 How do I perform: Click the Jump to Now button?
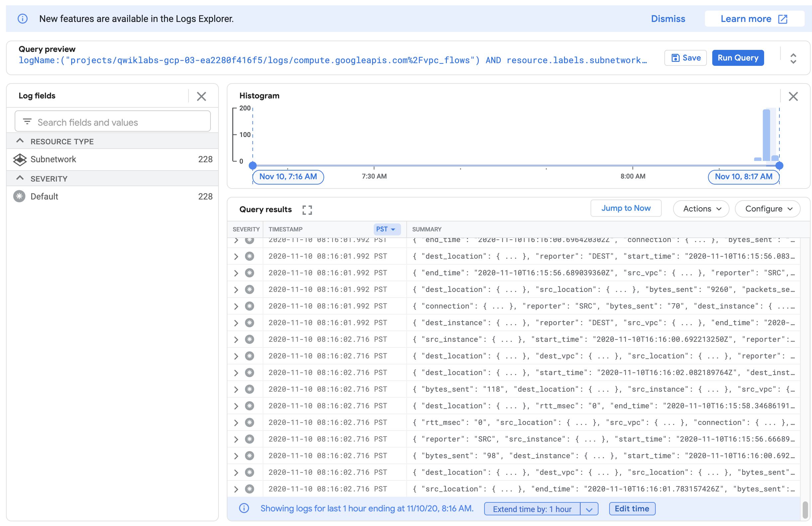[625, 208]
